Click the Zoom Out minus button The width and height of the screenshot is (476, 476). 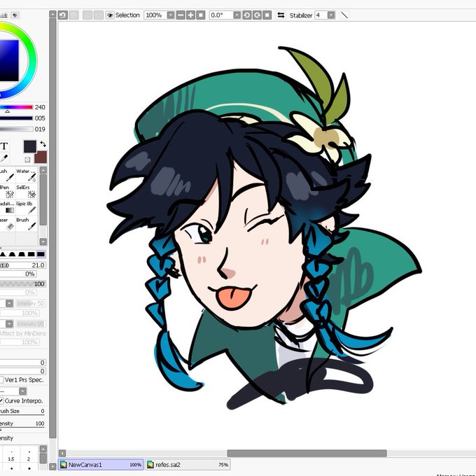pos(181,15)
